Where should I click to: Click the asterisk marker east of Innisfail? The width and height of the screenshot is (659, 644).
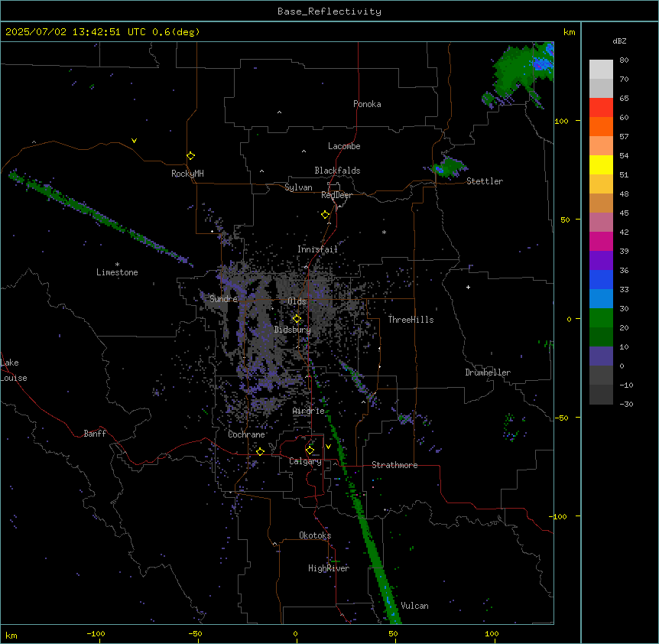384,232
